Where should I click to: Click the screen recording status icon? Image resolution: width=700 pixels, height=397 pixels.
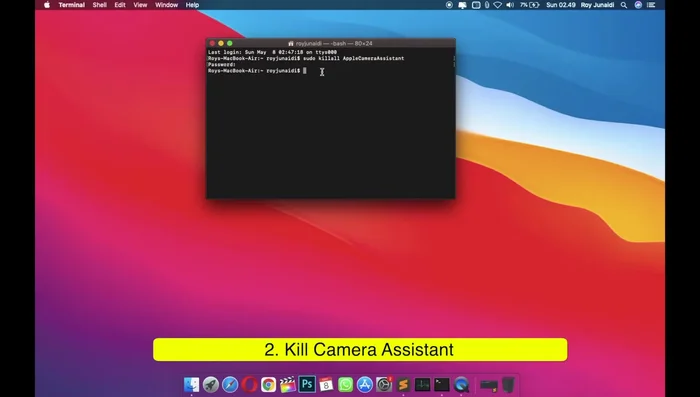(449, 5)
